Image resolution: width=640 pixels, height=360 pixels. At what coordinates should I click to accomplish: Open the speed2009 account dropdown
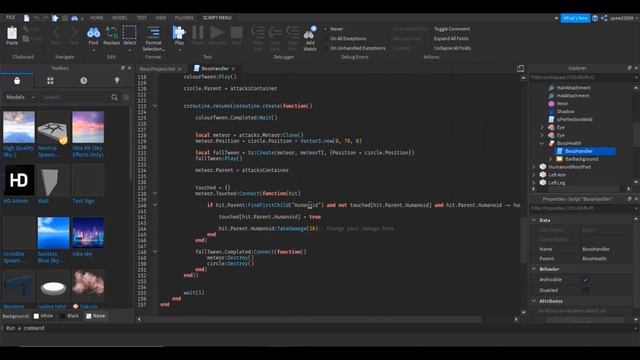624,18
